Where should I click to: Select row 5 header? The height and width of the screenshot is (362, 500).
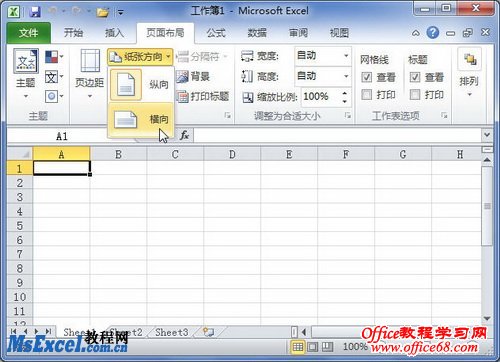tap(20, 226)
